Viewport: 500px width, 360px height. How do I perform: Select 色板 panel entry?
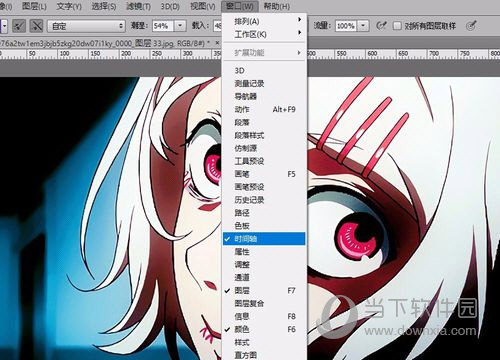pos(264,226)
